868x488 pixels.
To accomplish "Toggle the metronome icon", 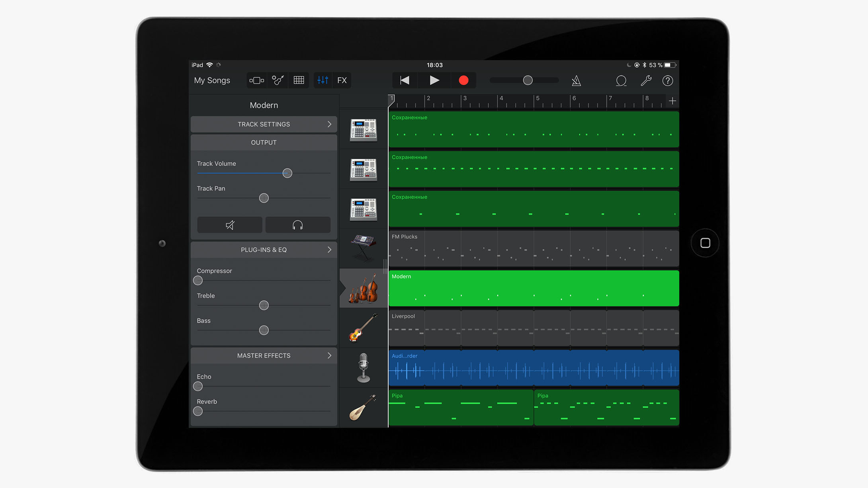I will pos(576,81).
